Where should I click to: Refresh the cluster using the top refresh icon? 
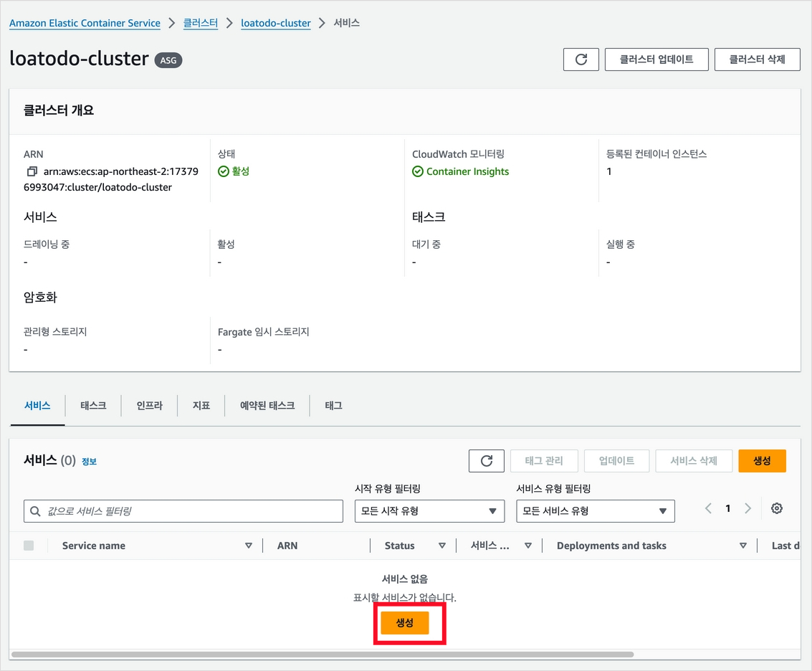coord(581,60)
